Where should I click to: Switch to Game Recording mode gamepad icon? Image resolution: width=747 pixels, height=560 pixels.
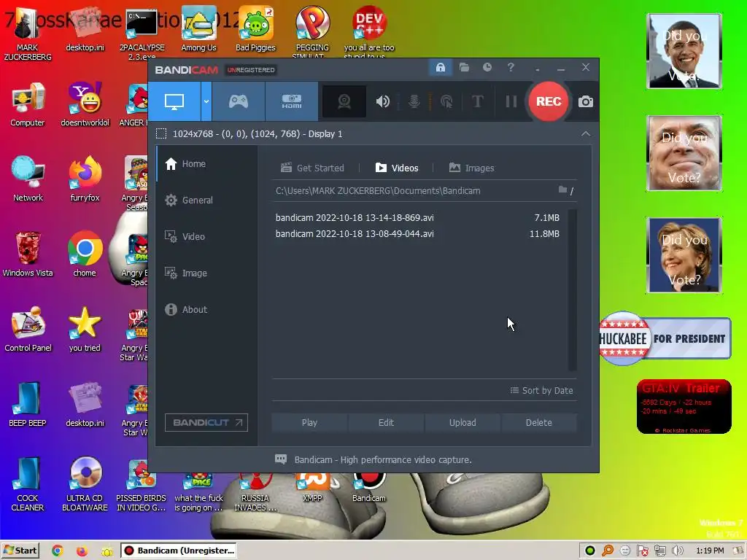pos(239,101)
